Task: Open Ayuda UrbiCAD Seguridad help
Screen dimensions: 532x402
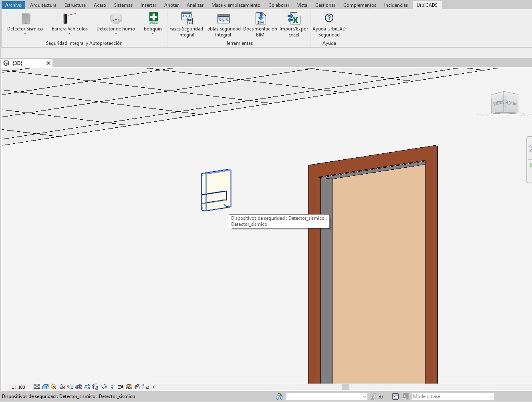Action: 329,19
